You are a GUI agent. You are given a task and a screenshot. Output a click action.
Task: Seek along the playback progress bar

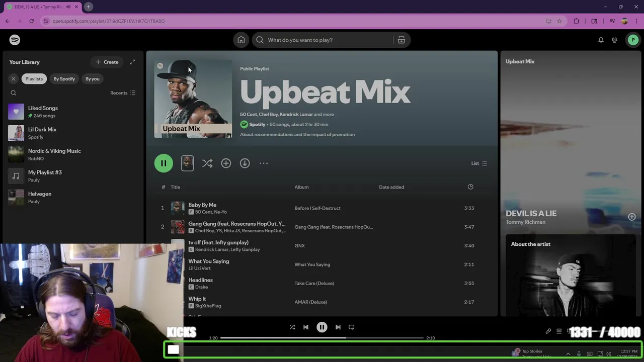[322, 338]
